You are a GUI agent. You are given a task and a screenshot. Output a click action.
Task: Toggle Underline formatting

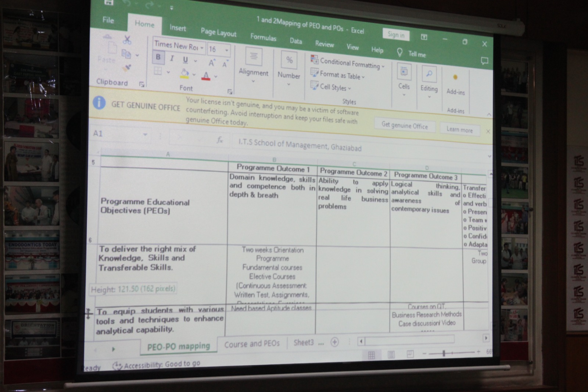coord(185,60)
